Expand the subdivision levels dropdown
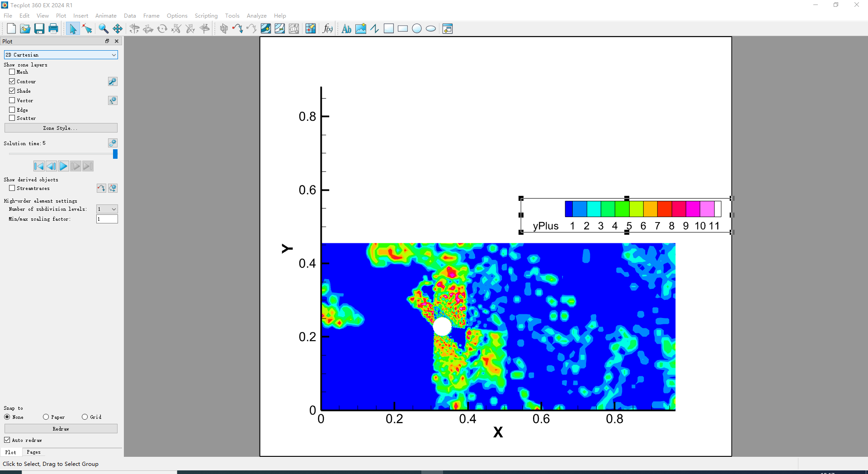This screenshot has width=868, height=474. click(x=107, y=209)
